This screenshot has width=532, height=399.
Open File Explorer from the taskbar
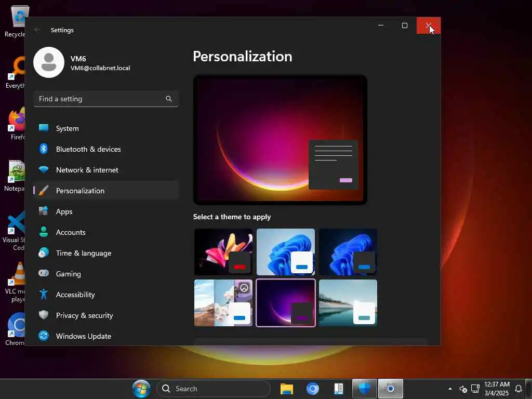click(287, 389)
